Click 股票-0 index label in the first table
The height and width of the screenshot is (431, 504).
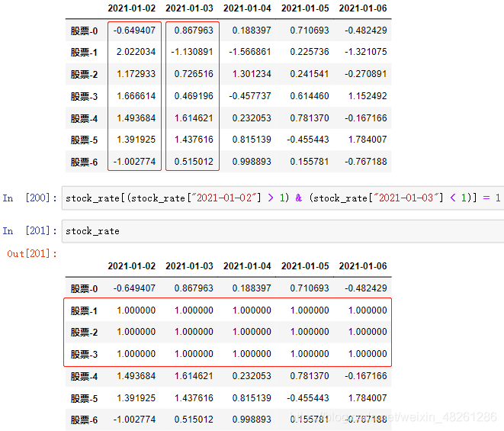point(84,31)
